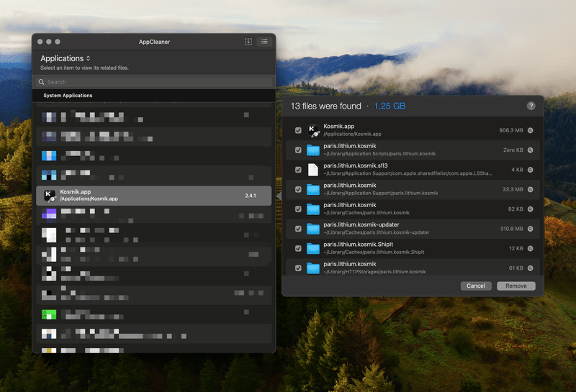Select Kosmik.app row in applications list
Image resolution: width=576 pixels, height=392 pixels.
154,196
